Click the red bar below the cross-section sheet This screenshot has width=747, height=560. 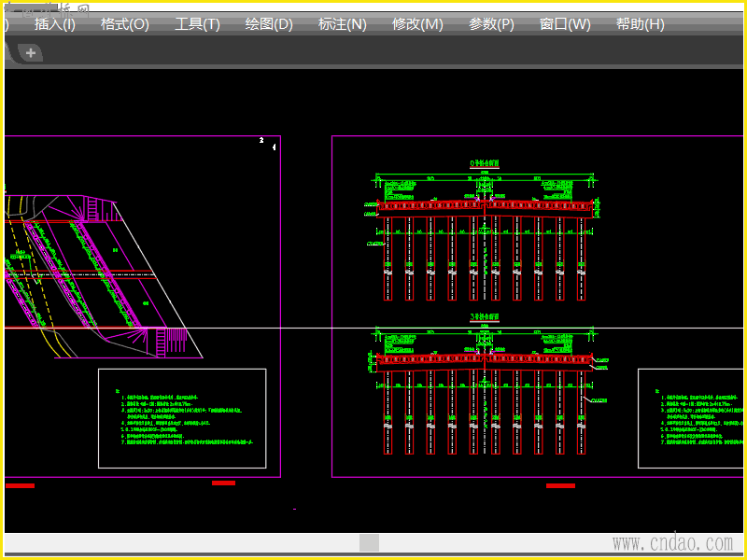(560, 485)
